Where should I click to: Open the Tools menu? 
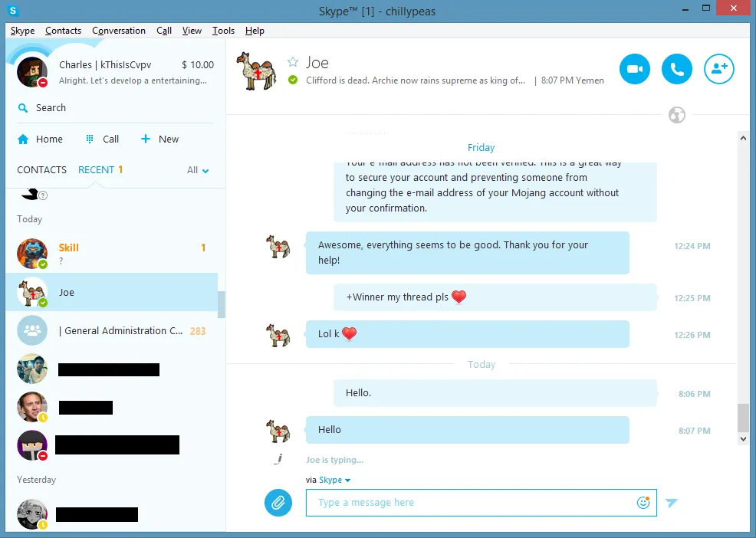pos(223,31)
